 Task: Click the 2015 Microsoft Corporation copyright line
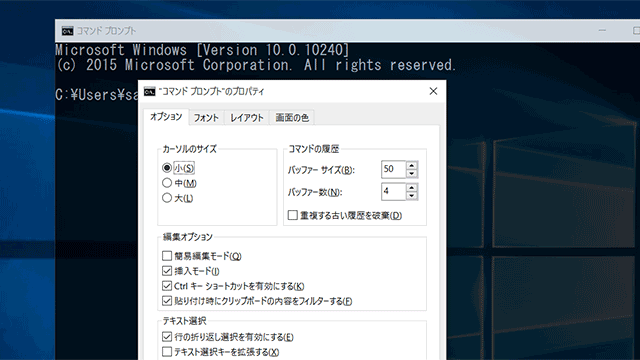click(x=255, y=65)
